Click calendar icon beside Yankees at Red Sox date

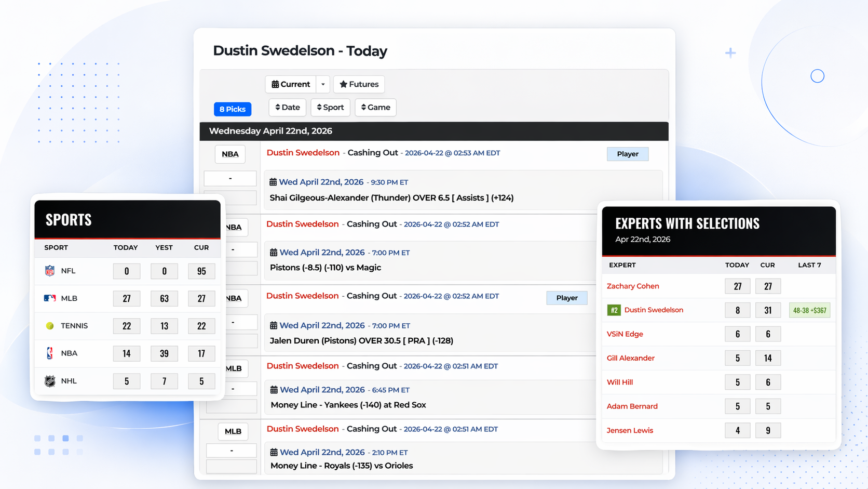point(274,390)
